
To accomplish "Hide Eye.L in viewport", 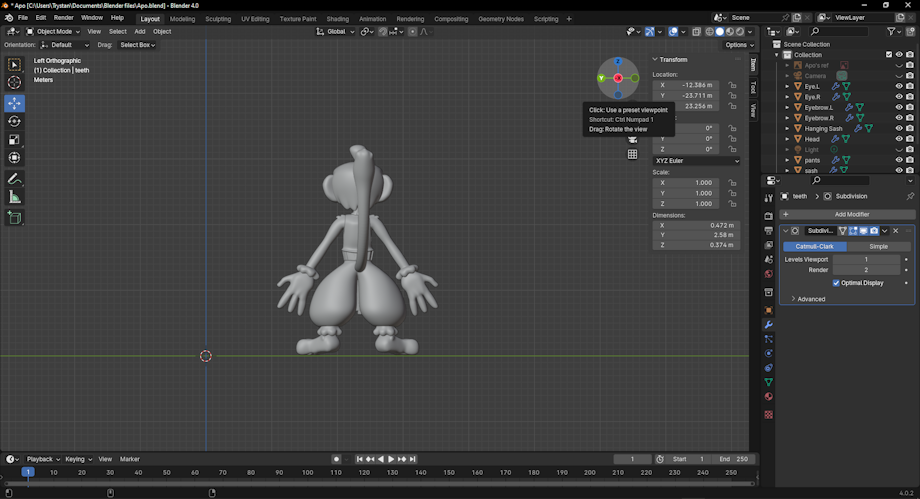I will (899, 86).
